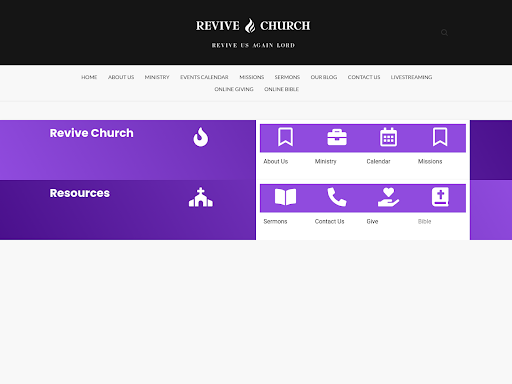Open Our Blog menu item

324,77
